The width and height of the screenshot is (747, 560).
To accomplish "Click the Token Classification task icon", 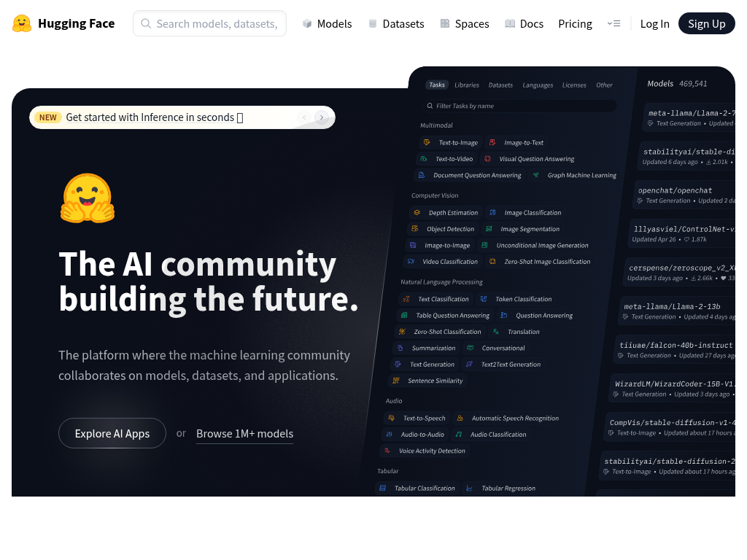I will (484, 299).
